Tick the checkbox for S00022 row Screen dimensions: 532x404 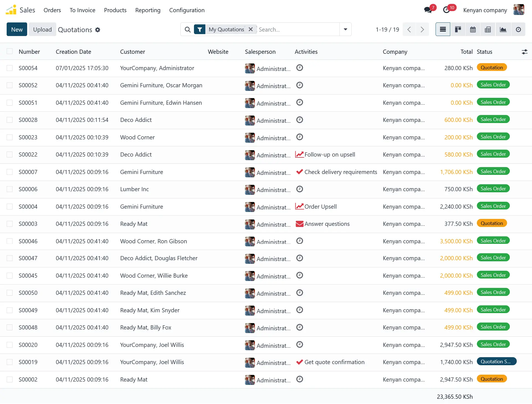(x=10, y=154)
